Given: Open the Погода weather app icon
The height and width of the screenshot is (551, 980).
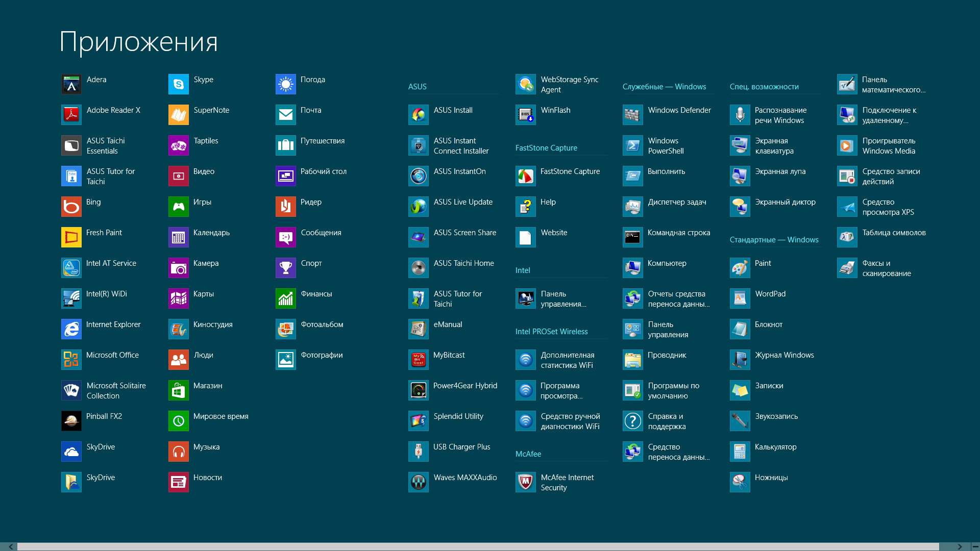Looking at the screenshot, I should 286,84.
